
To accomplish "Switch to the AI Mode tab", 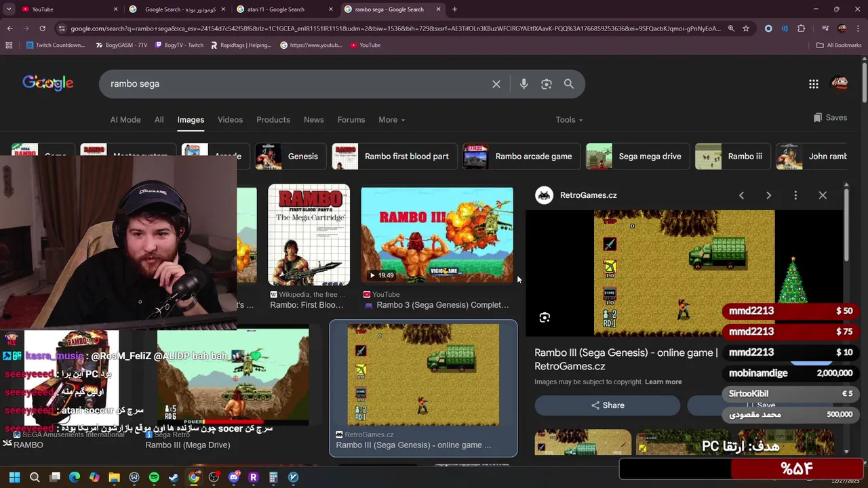I will (x=125, y=120).
